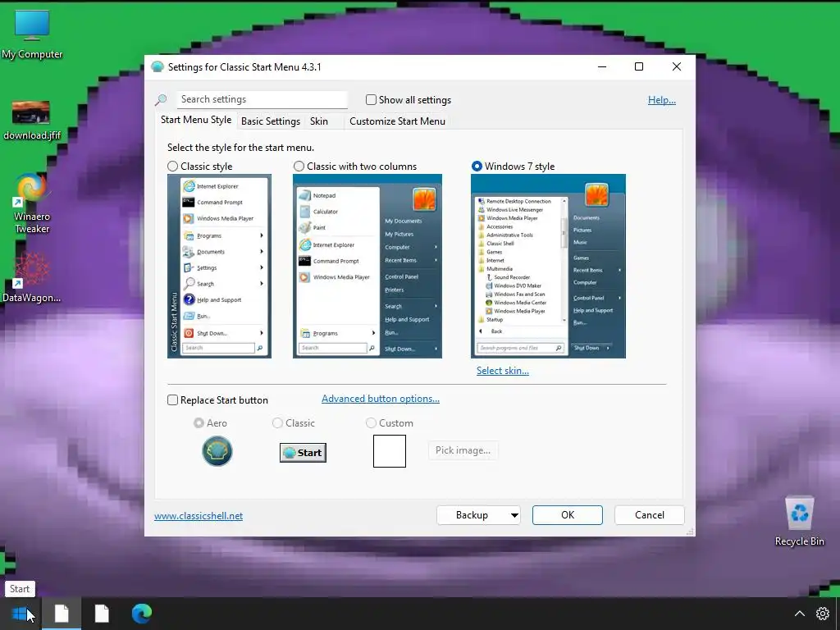
Task: Maximize the settings window
Action: (x=638, y=66)
